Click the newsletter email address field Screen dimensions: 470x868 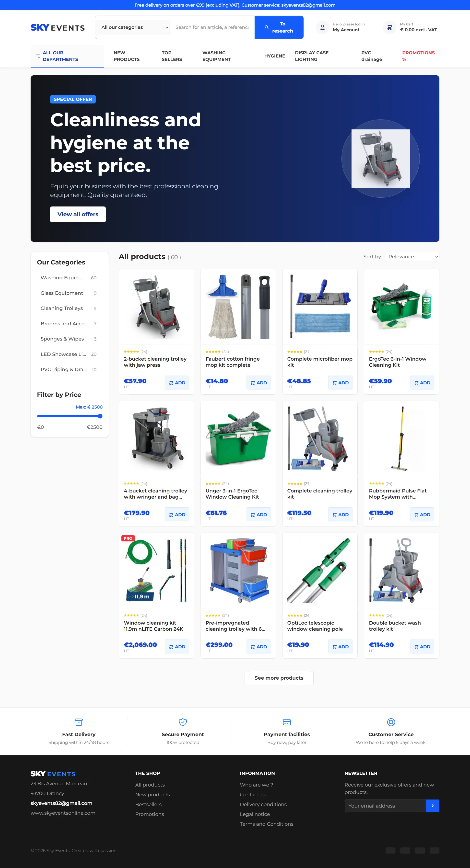385,806
